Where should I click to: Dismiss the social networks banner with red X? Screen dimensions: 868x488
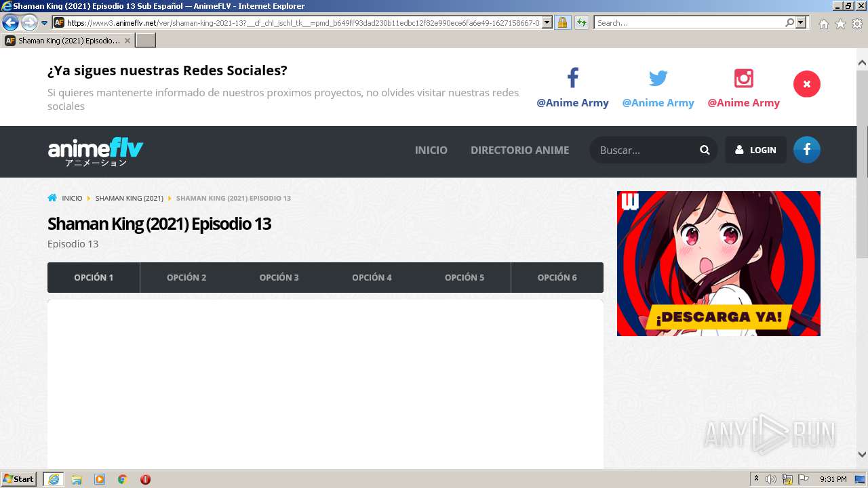807,84
